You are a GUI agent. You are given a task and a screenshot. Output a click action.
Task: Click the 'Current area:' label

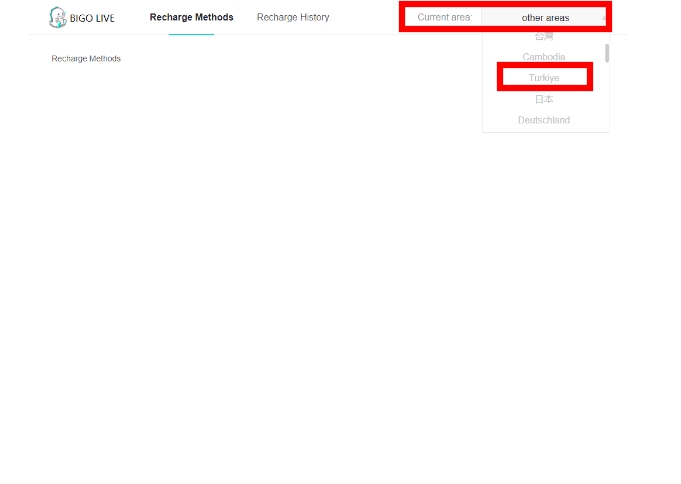(444, 18)
